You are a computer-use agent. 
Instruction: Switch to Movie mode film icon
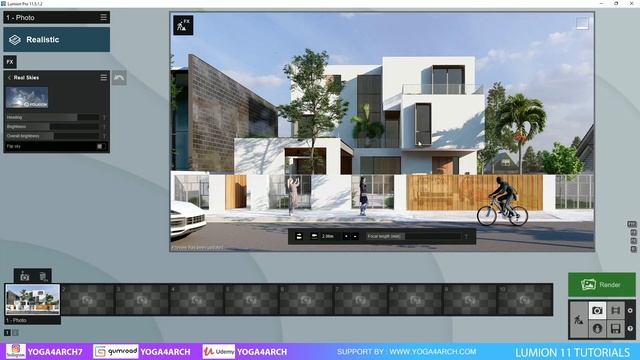coord(616,311)
